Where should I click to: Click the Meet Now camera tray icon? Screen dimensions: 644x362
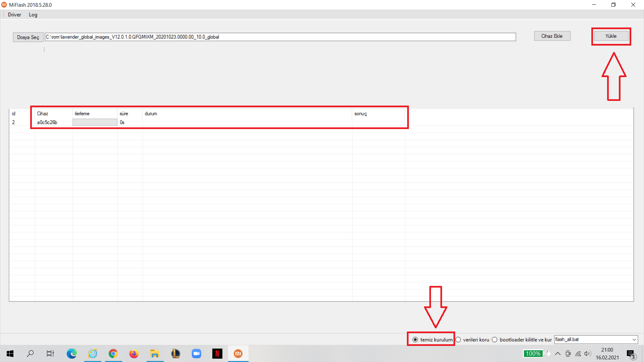click(x=568, y=354)
